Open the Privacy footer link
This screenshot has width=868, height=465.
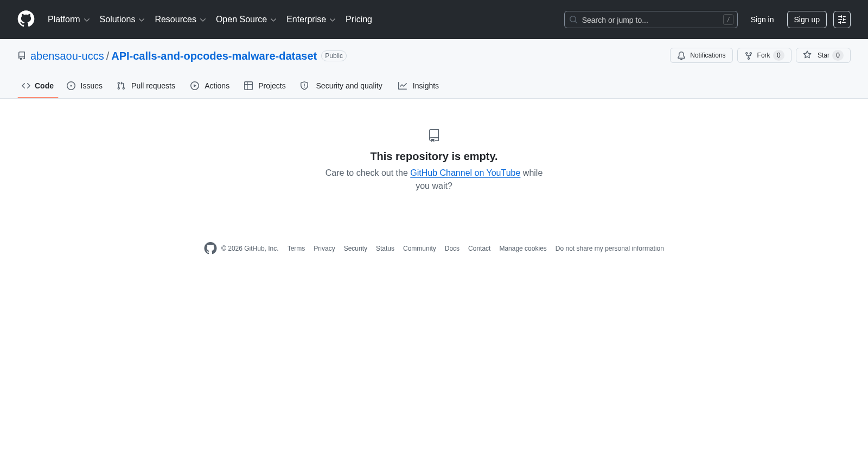(324, 249)
